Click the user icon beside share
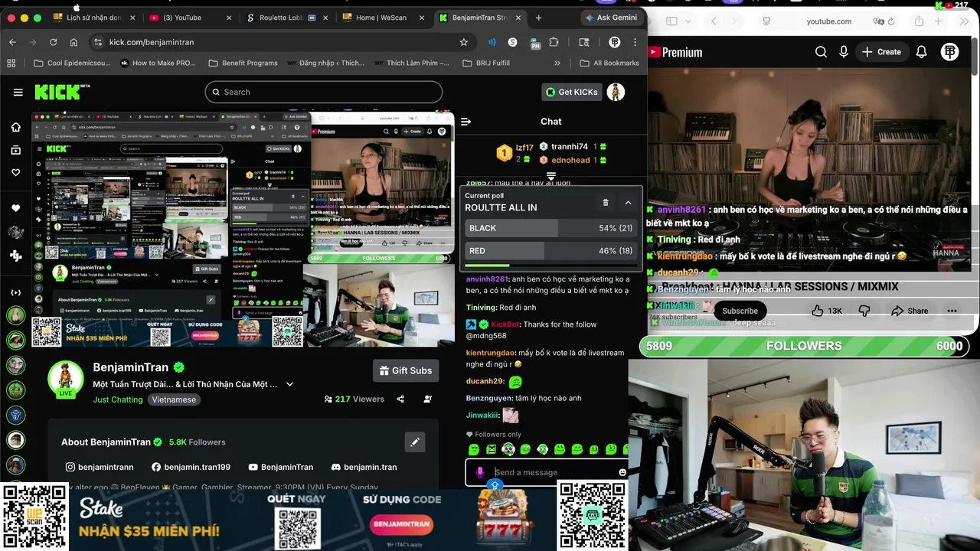This screenshot has height=551, width=980. pos(427,399)
